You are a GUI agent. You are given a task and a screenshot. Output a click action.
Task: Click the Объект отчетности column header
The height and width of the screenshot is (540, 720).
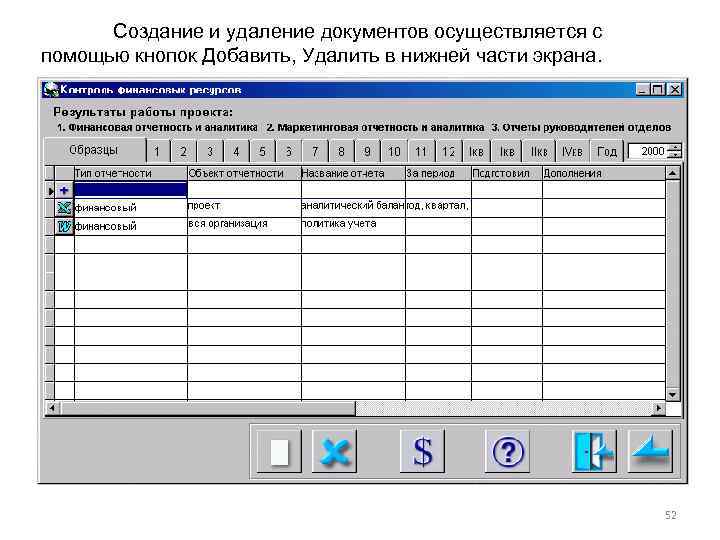[x=244, y=174]
